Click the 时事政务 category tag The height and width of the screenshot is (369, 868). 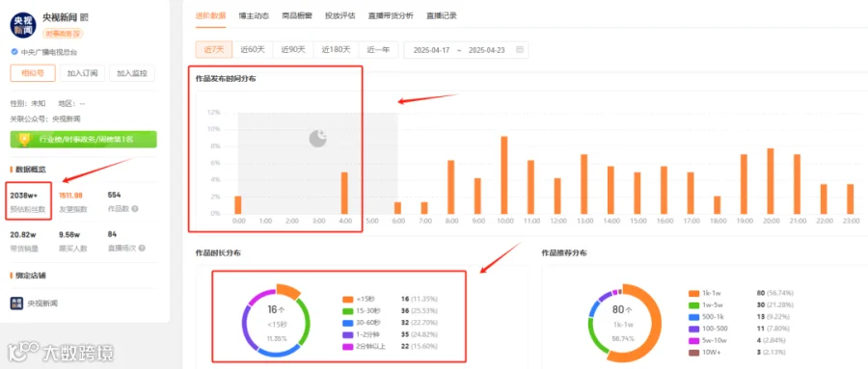tap(63, 33)
